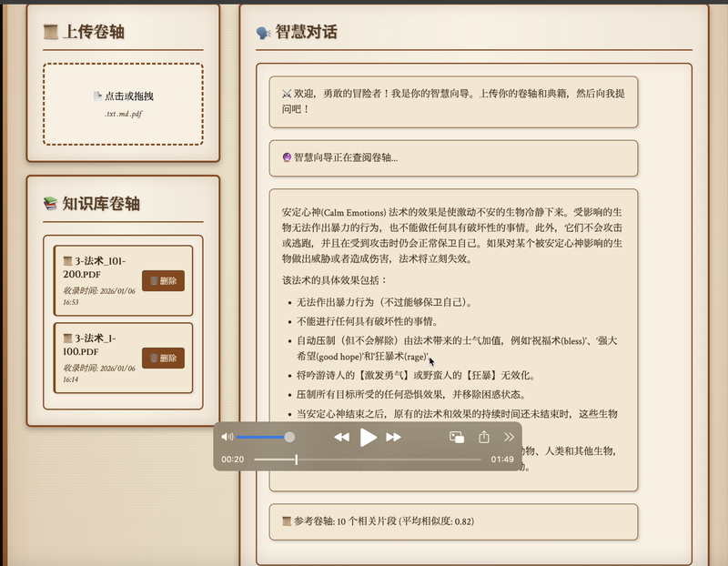Click the 点击或拖拽 upload drop zone
This screenshot has width=728, height=566.
pyautogui.click(x=123, y=104)
